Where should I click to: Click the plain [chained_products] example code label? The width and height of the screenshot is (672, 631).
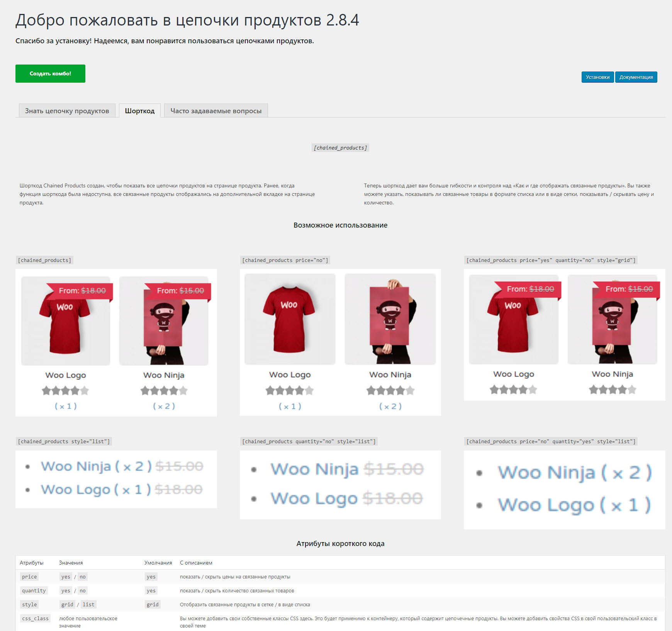(44, 260)
